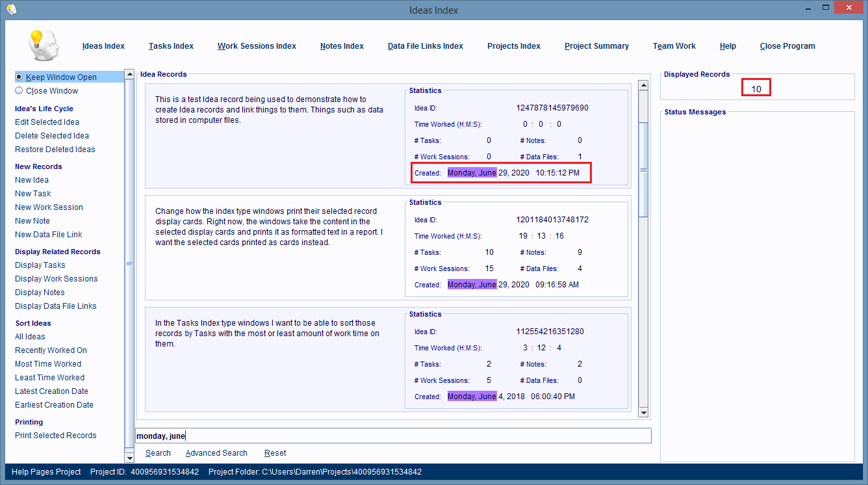868x485 pixels.
Task: Click Display Tasks in sidebar
Action: [40, 265]
